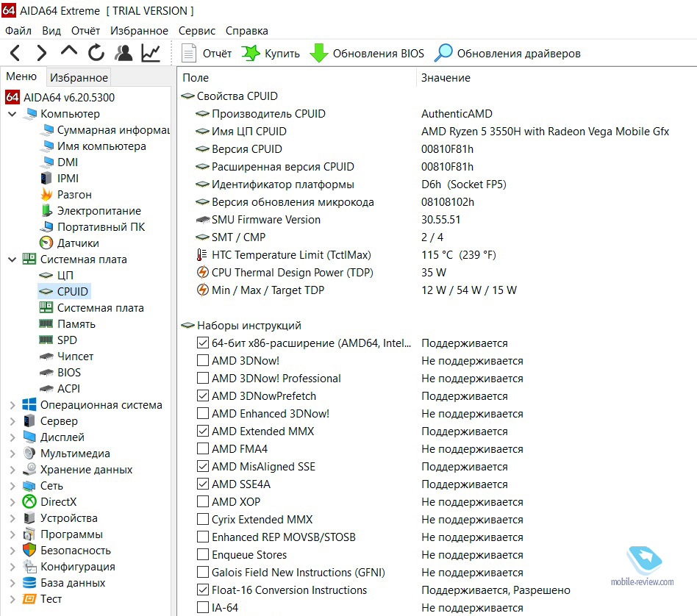The height and width of the screenshot is (616, 697).
Task: Select the Тест tree item
Action: (42, 599)
